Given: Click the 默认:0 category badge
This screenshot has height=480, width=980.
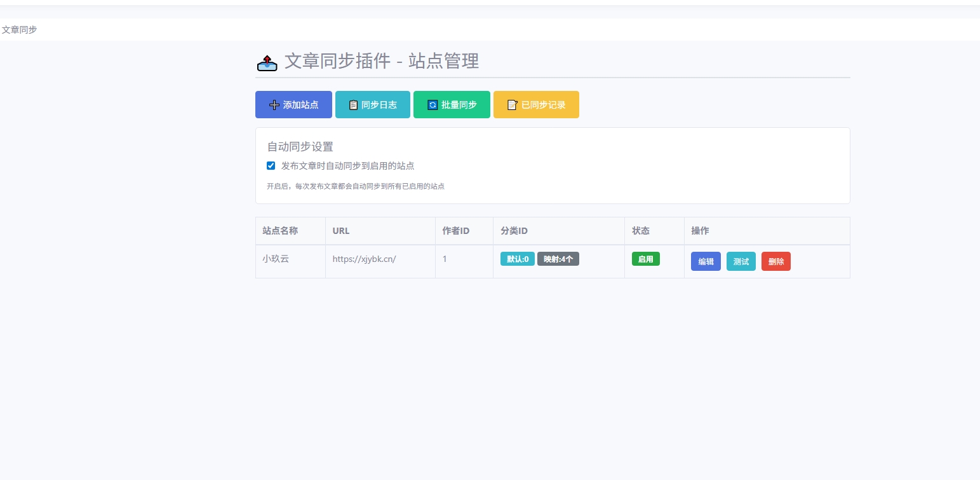Looking at the screenshot, I should pyautogui.click(x=517, y=259).
